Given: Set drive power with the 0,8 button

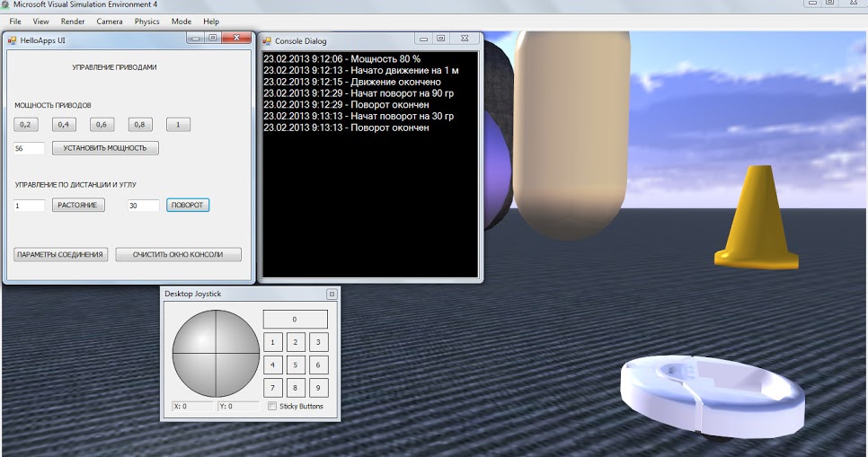Looking at the screenshot, I should pyautogui.click(x=139, y=125).
